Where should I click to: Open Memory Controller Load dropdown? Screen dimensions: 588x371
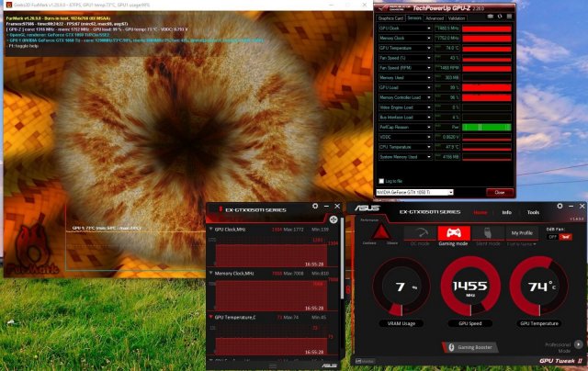[x=429, y=97]
